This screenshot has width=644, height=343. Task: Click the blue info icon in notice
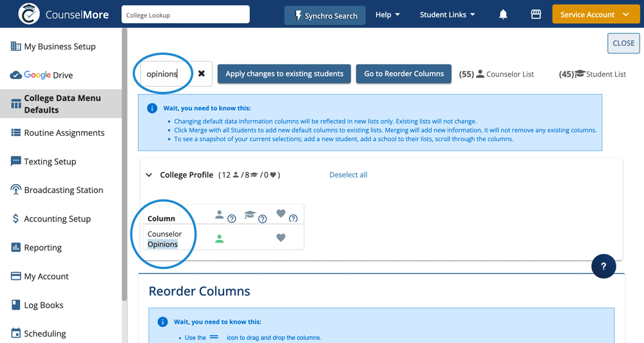click(x=153, y=108)
